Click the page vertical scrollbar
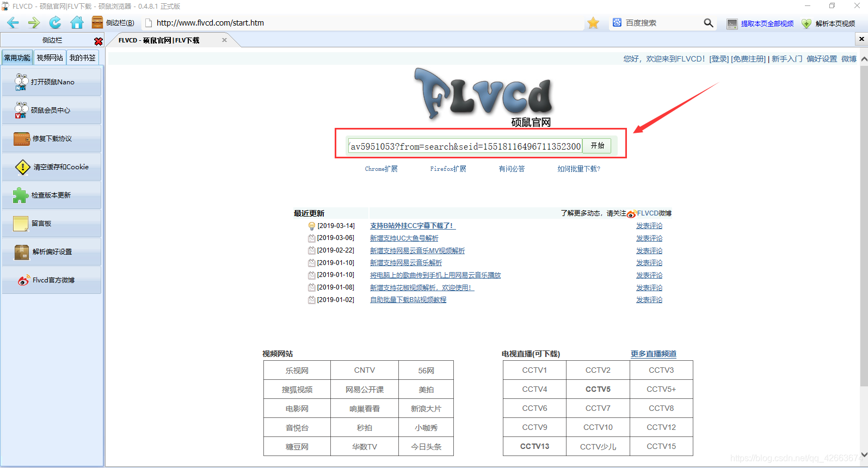 coord(864,226)
